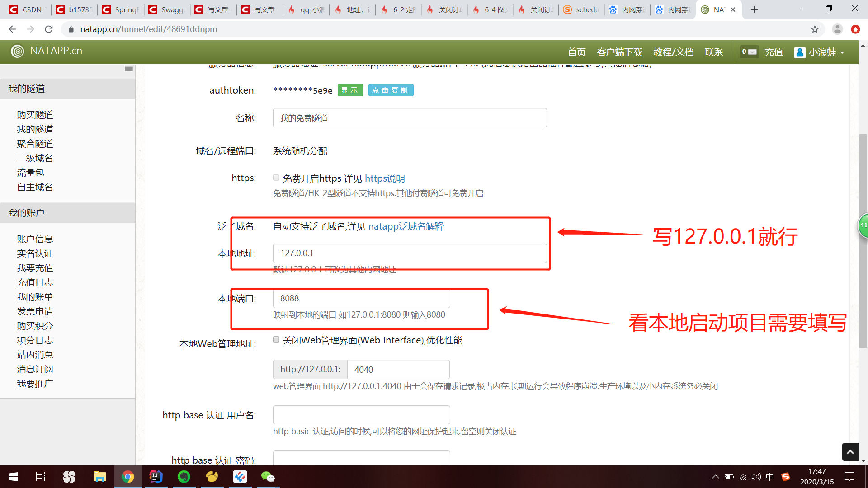Expand the 小浪蛙 user dropdown
This screenshot has height=488, width=868.
point(826,52)
